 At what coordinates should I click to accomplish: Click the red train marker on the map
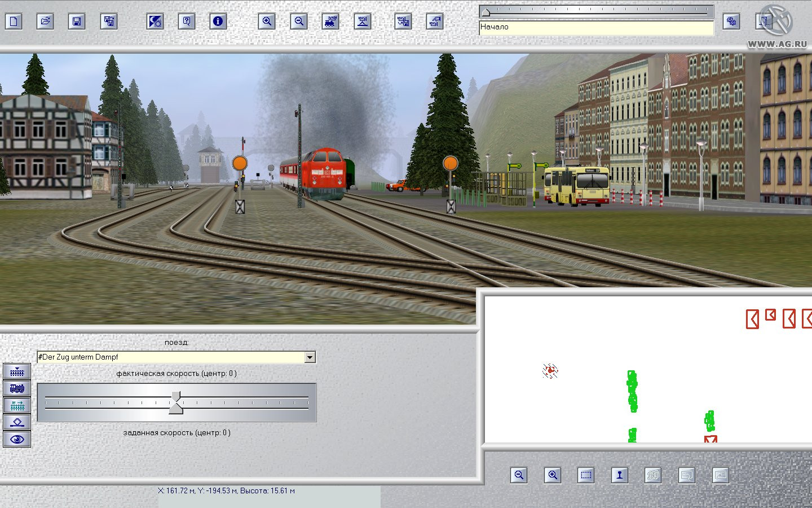[x=550, y=371]
